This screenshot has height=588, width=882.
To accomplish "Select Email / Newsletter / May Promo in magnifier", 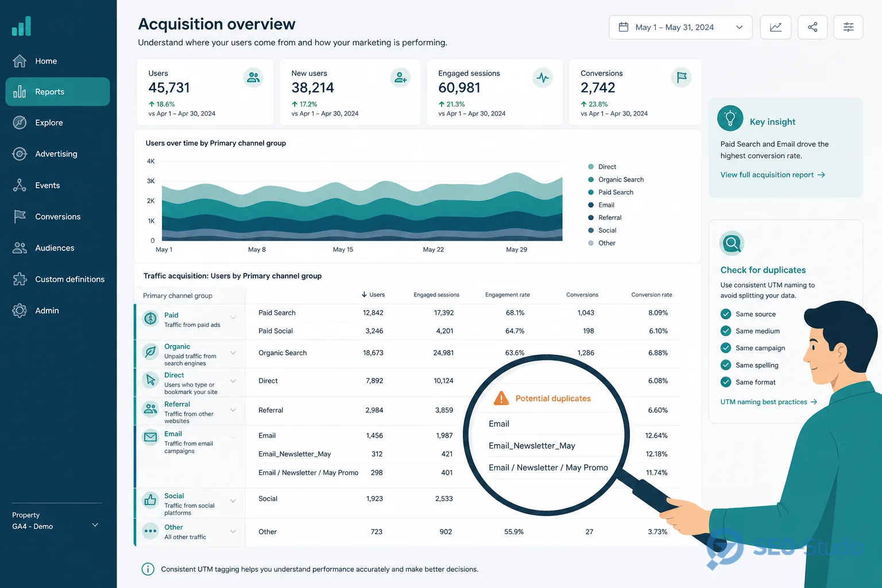I will [548, 467].
